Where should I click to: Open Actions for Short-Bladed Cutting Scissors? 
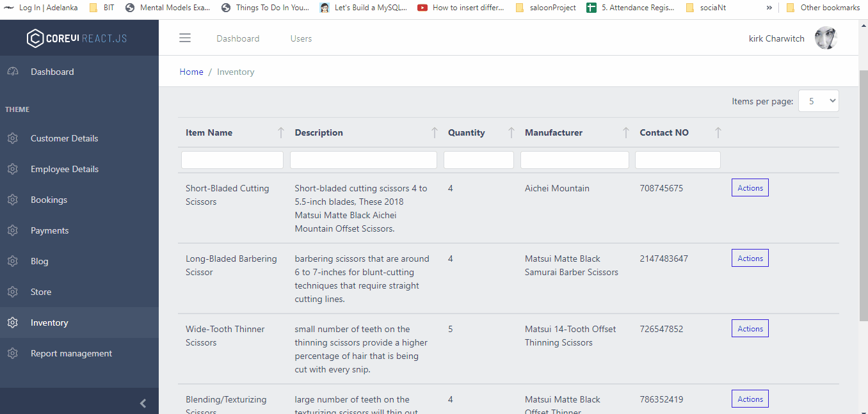[750, 187]
